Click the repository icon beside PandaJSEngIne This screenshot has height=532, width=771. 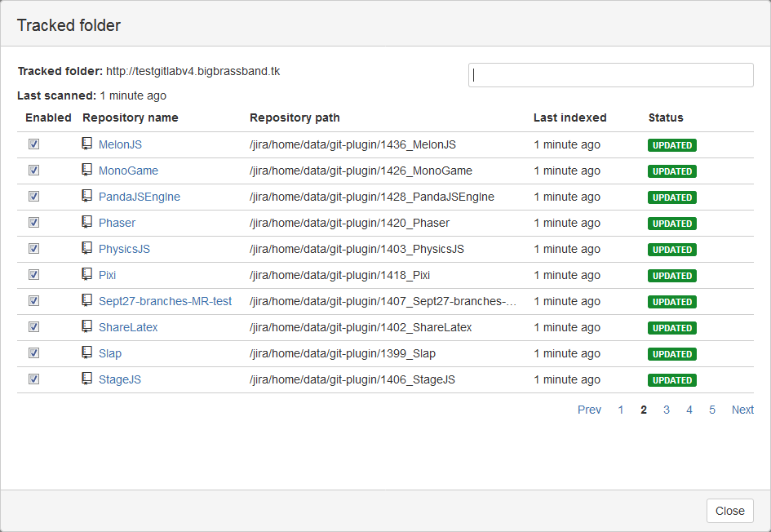(87, 196)
